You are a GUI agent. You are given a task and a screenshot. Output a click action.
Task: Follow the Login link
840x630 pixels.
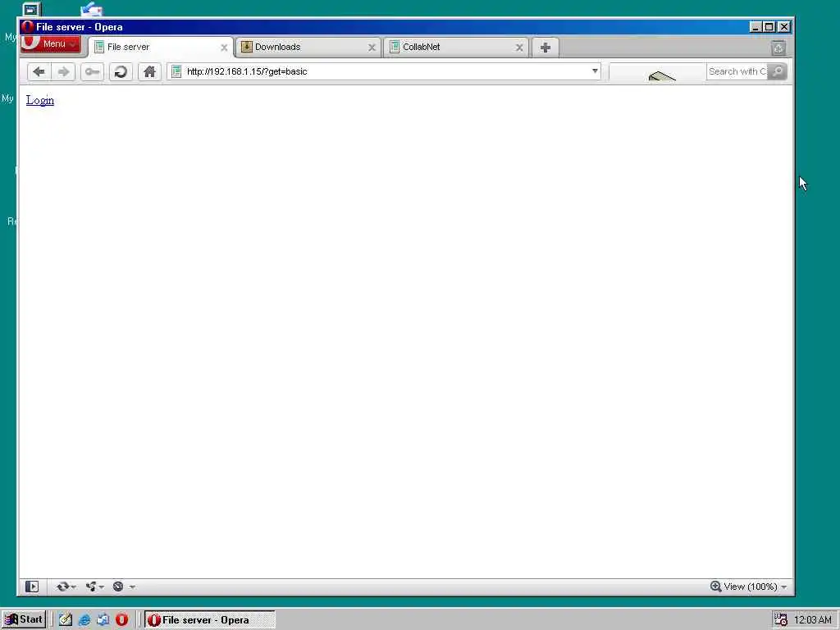[x=40, y=100]
